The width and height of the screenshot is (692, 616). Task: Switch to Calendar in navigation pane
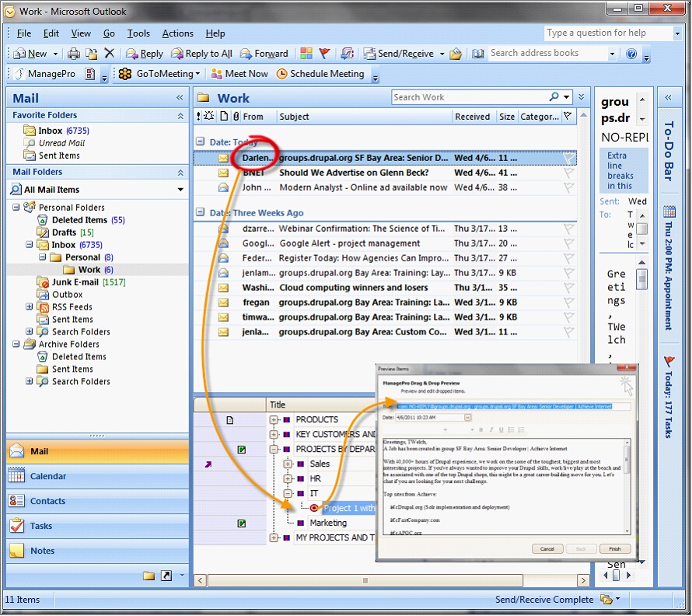point(97,476)
